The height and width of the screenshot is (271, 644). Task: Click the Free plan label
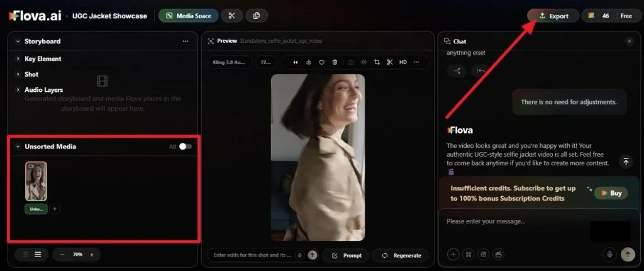626,16
